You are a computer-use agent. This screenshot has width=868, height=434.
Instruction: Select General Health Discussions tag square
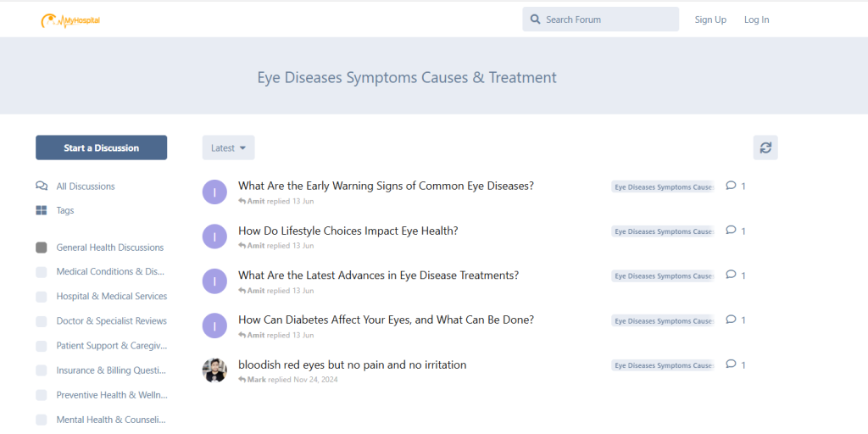click(42, 248)
